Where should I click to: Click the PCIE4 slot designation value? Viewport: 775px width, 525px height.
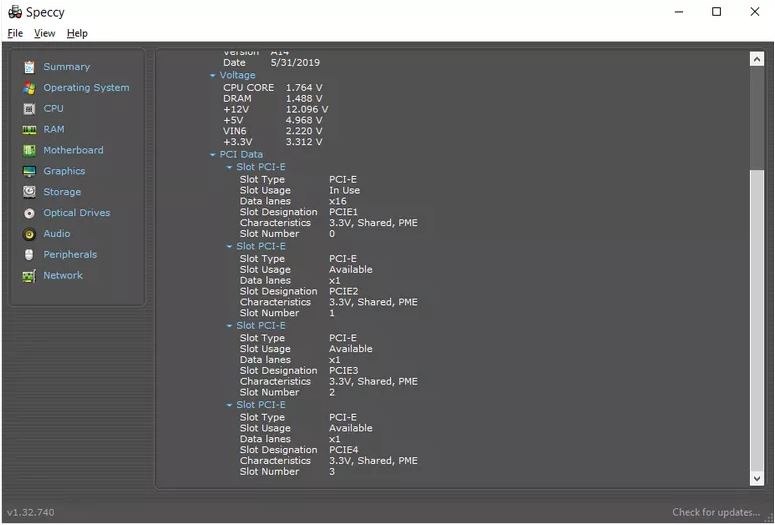pyautogui.click(x=344, y=450)
